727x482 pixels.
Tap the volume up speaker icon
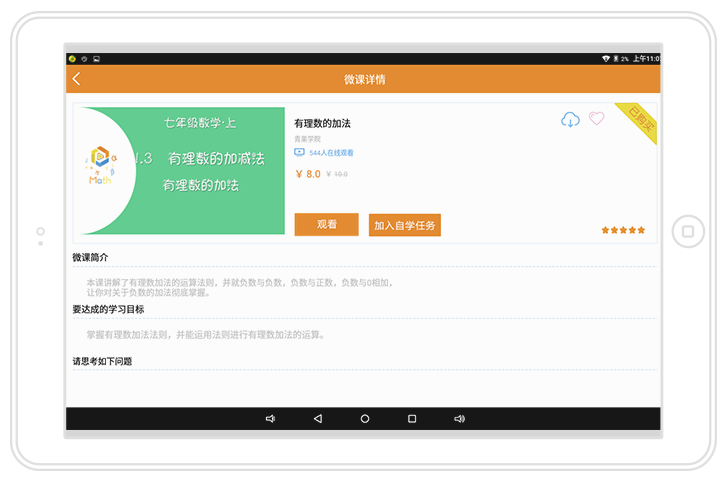pos(459,419)
